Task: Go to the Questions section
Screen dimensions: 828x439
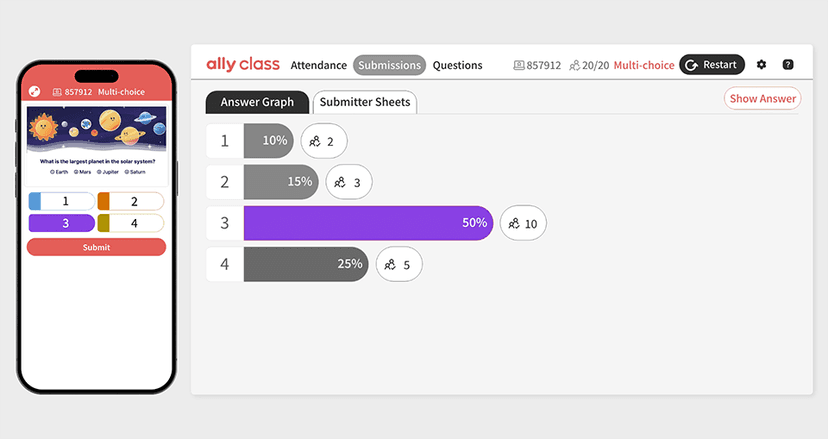Action: (457, 66)
